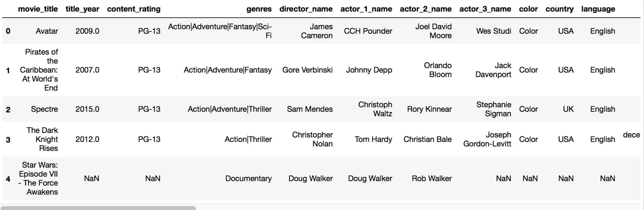Select the Christian Bale actor cell

[427, 140]
